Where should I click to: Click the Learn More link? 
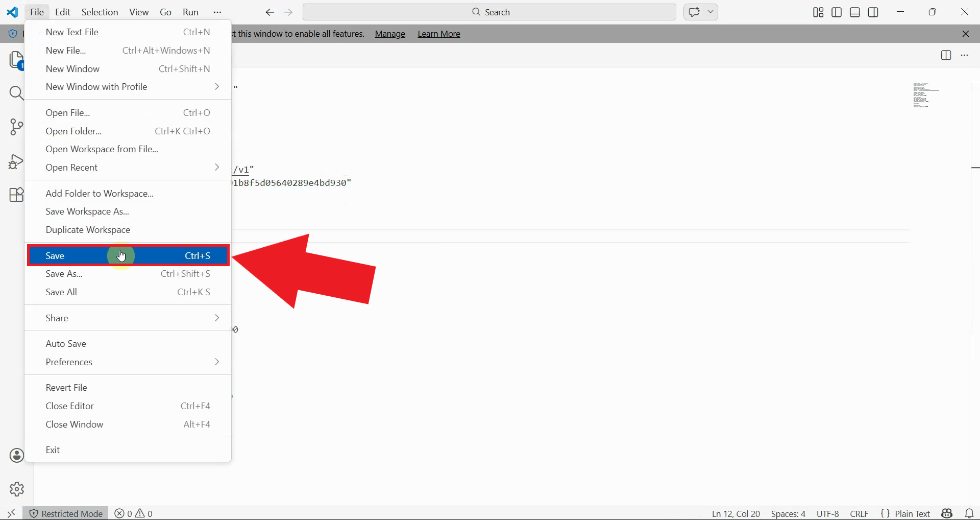pyautogui.click(x=439, y=34)
